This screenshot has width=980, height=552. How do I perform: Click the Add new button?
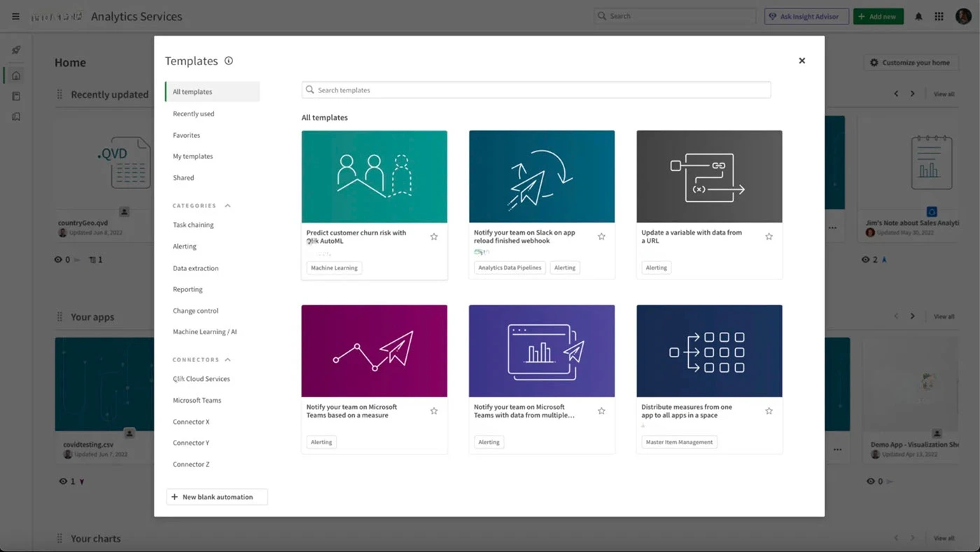click(878, 16)
